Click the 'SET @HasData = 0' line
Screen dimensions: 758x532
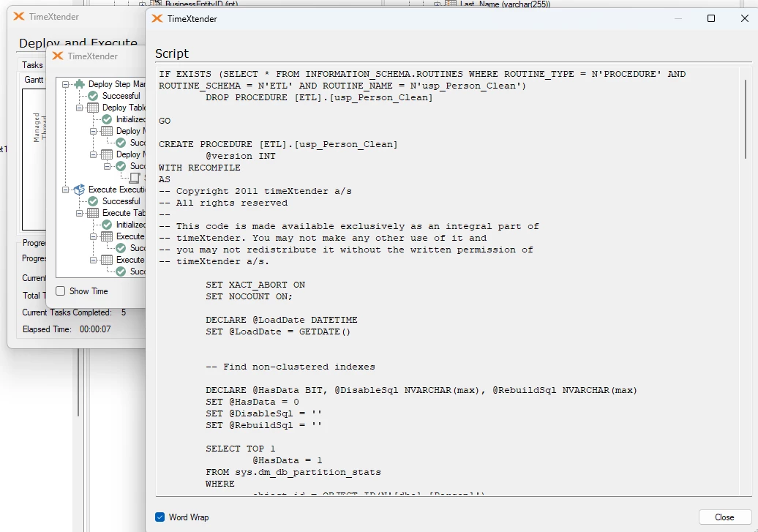(x=252, y=402)
